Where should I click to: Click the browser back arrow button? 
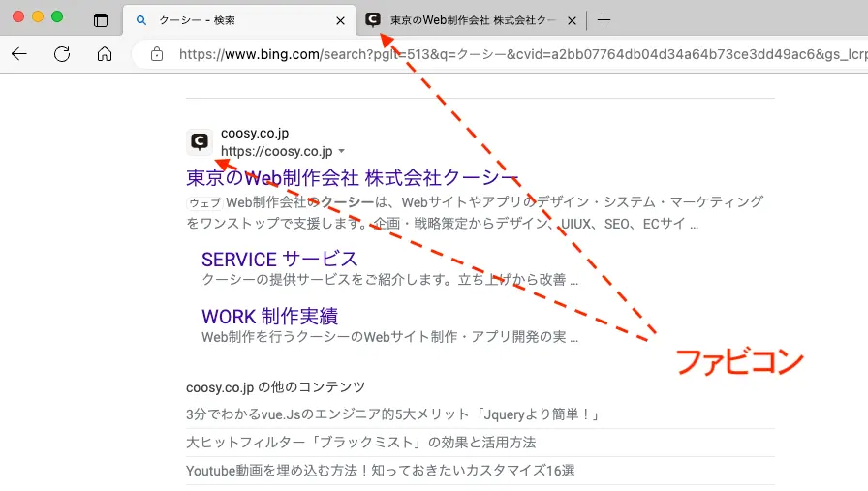pyautogui.click(x=19, y=53)
